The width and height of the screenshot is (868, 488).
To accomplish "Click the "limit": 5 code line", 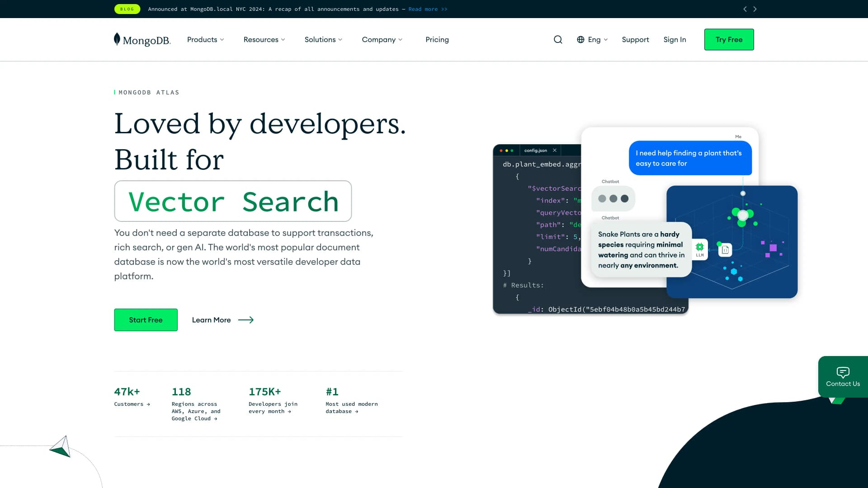I will [x=558, y=237].
